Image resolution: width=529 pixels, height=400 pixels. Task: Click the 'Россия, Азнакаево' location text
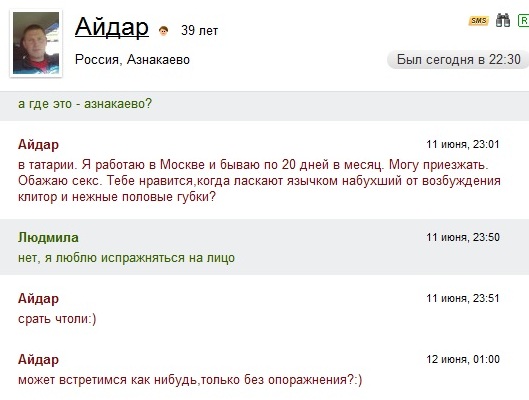(132, 60)
